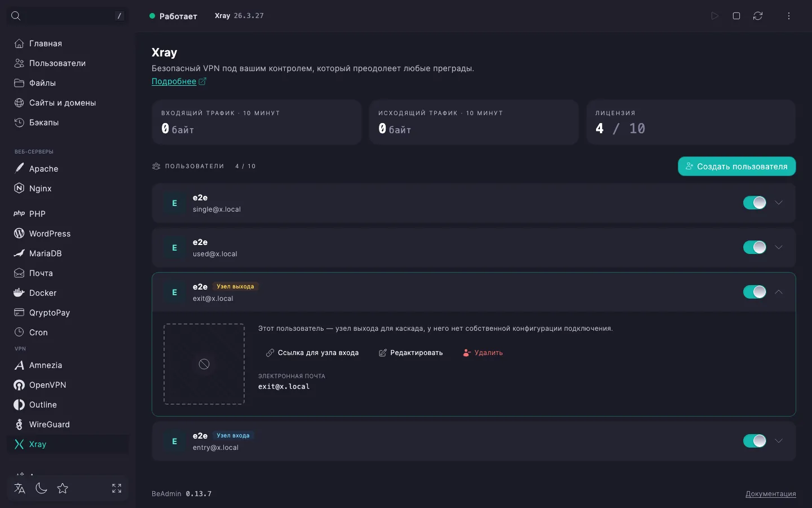This screenshot has width=812, height=508.
Task: Click the stop service square icon
Action: tap(736, 16)
